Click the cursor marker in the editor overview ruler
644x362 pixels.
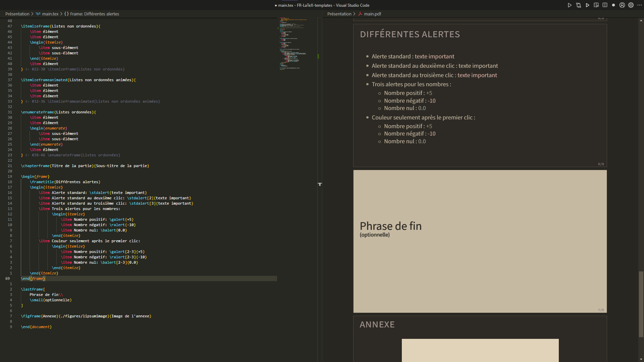pyautogui.click(x=320, y=184)
